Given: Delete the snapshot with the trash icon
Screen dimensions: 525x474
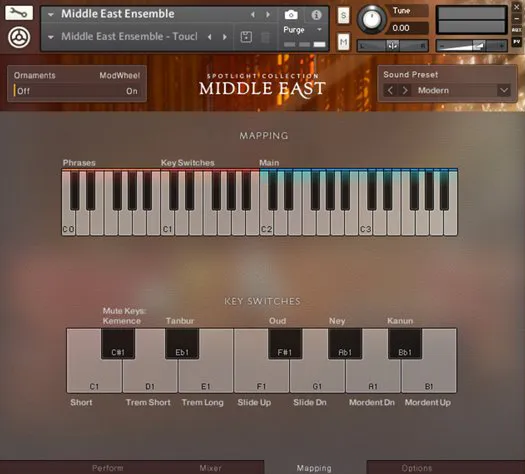Looking at the screenshot, I should tap(265, 37).
